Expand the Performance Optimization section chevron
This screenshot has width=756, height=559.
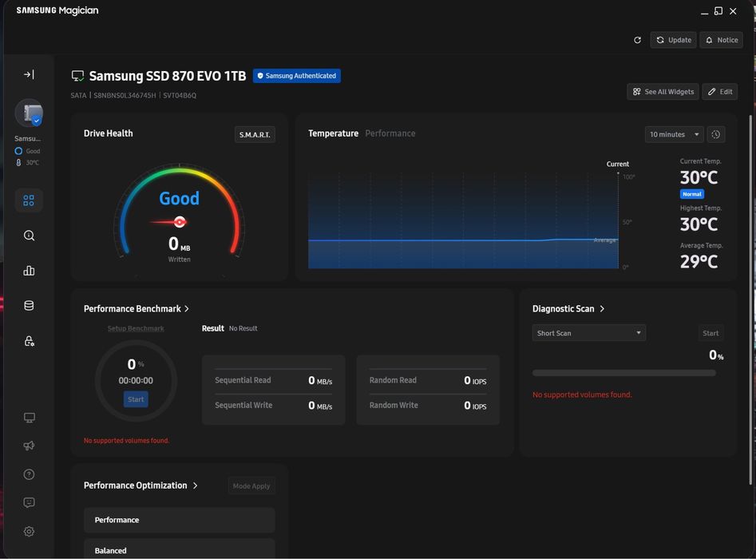tap(195, 486)
